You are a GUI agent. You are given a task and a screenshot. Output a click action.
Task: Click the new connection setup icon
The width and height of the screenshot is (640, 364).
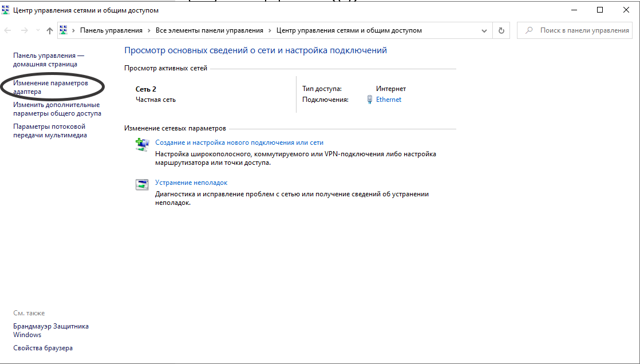[x=141, y=144]
